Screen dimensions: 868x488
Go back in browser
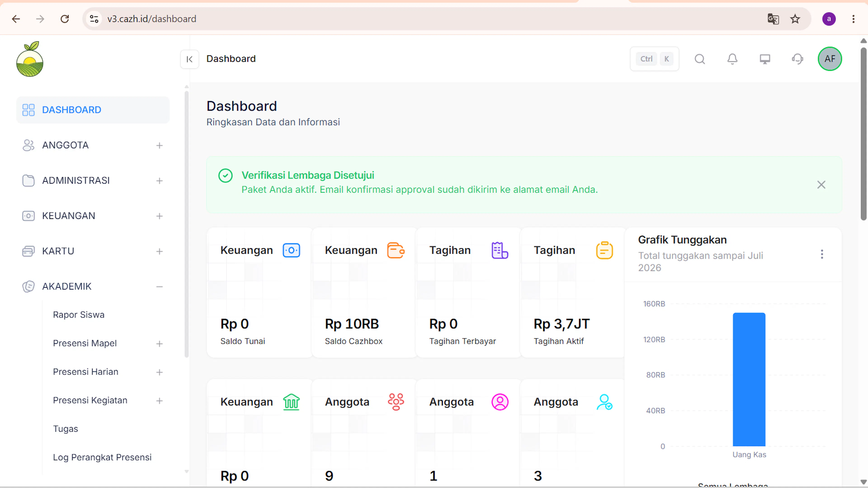tap(16, 19)
